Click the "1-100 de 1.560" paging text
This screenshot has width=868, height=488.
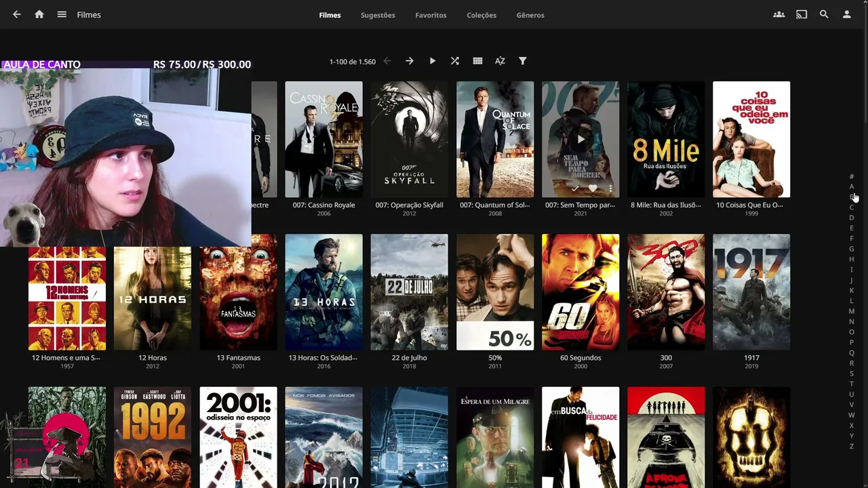(353, 62)
